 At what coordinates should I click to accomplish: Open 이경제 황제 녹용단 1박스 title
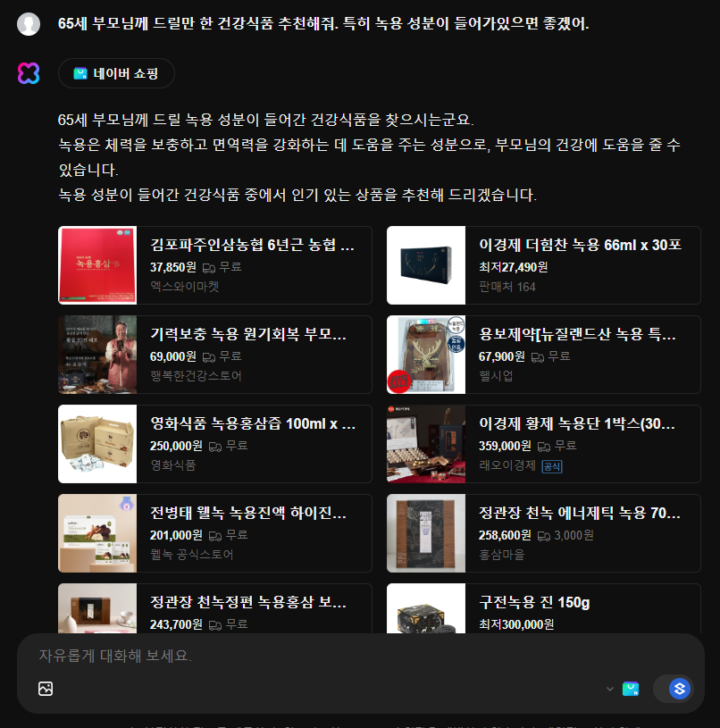click(x=576, y=423)
